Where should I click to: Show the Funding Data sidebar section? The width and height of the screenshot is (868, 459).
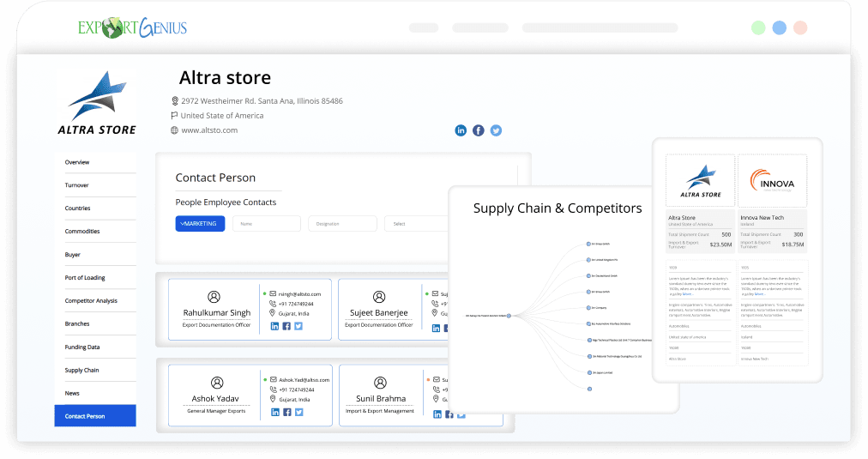pyautogui.click(x=82, y=347)
